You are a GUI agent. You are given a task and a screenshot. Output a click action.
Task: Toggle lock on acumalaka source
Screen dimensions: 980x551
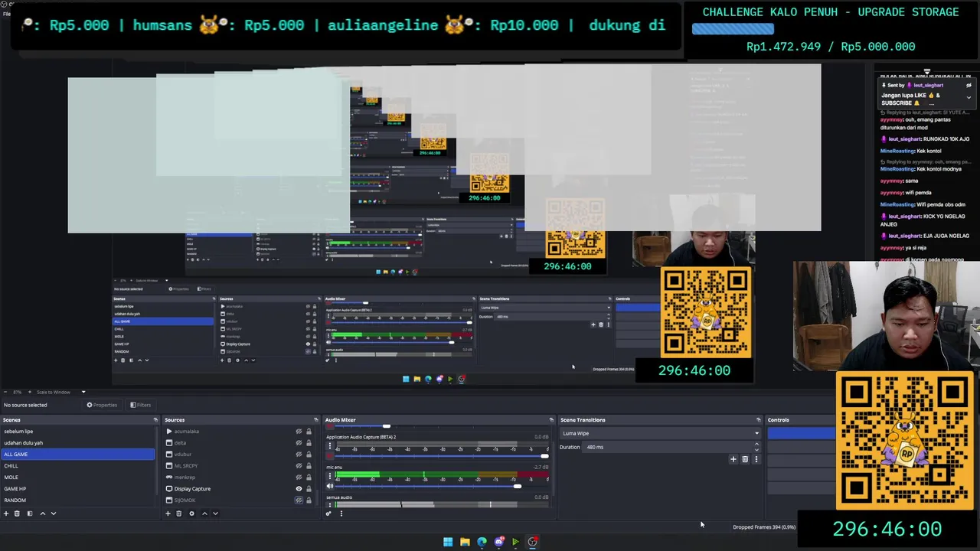tap(309, 432)
